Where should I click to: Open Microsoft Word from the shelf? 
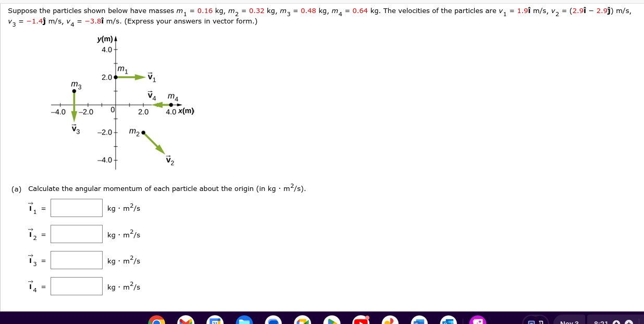coord(418,320)
